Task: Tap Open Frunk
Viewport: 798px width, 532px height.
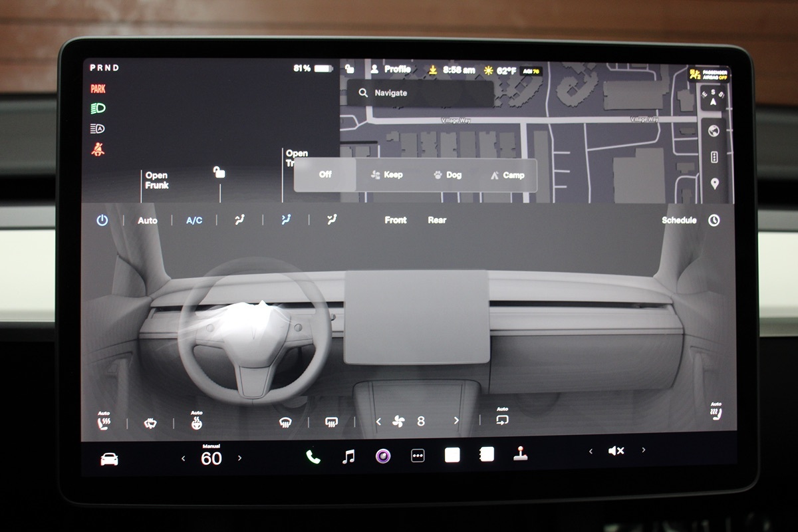Action: 157,180
